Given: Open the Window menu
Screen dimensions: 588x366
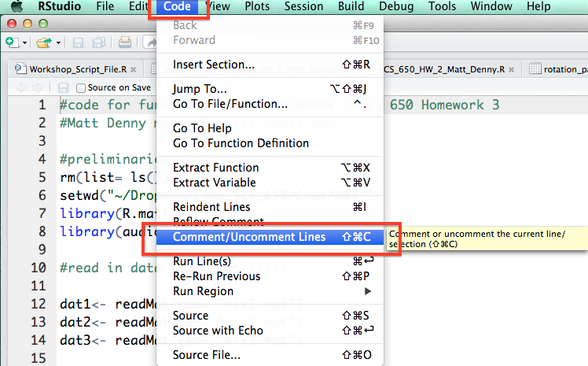Looking at the screenshot, I should (x=491, y=6).
